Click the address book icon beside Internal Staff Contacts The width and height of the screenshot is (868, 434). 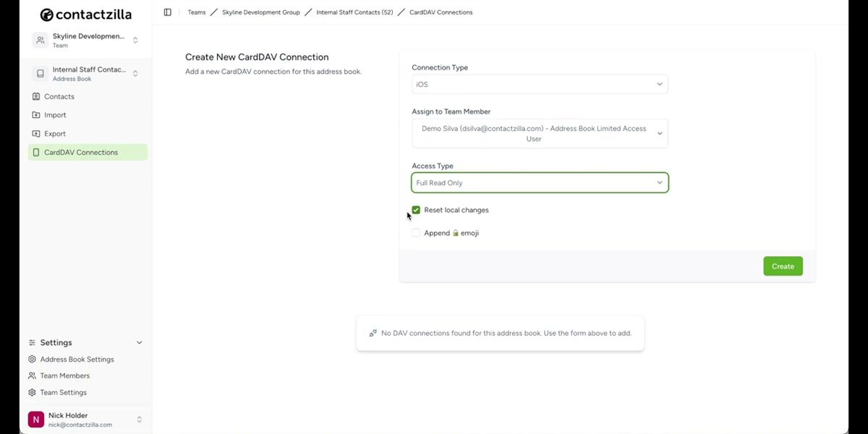tap(41, 74)
